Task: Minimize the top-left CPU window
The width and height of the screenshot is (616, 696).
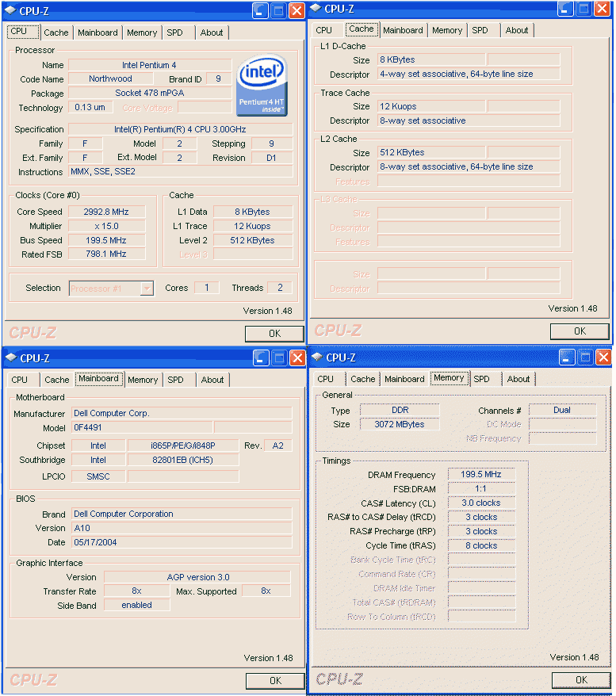Action: (x=261, y=10)
